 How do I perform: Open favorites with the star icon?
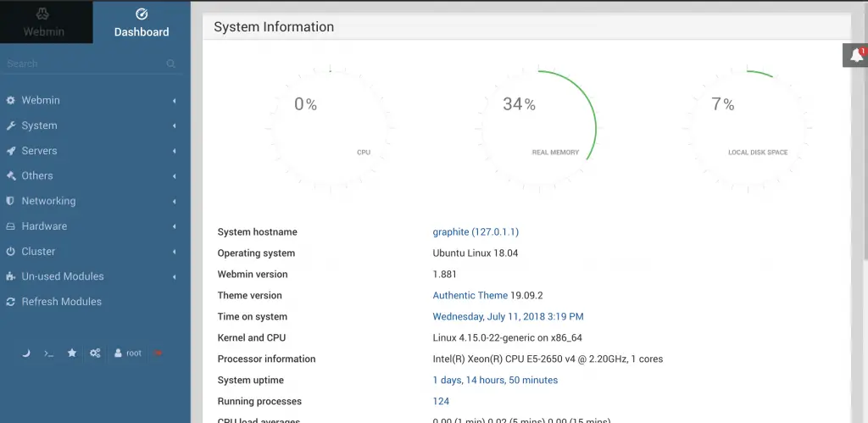tap(72, 353)
